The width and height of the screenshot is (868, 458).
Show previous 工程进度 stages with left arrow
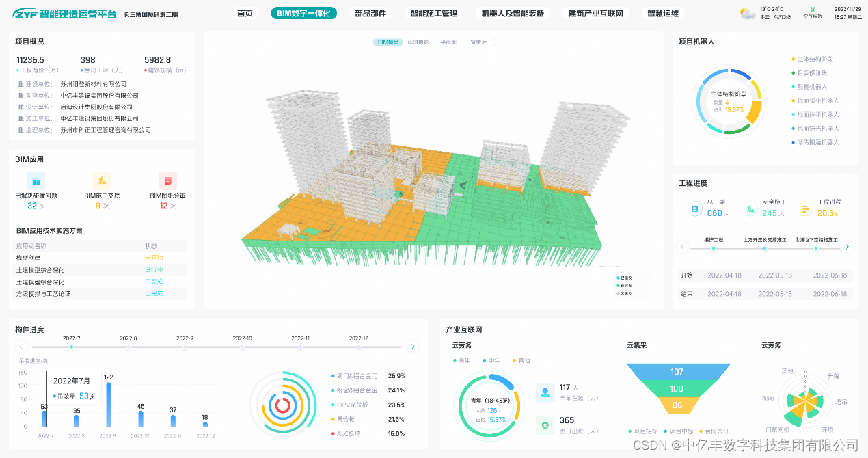click(x=681, y=247)
